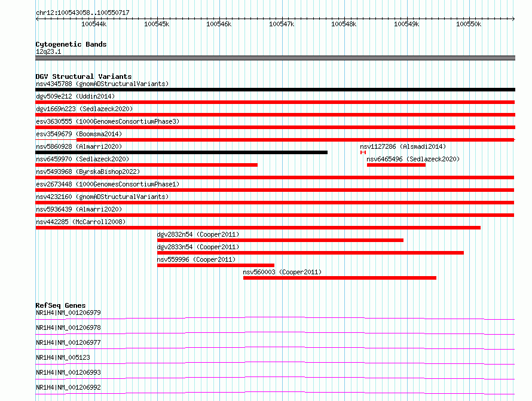The width and height of the screenshot is (532, 401).
Task: Click the nsv4345788 gnomAD black variant bar
Action: [x=275, y=90]
